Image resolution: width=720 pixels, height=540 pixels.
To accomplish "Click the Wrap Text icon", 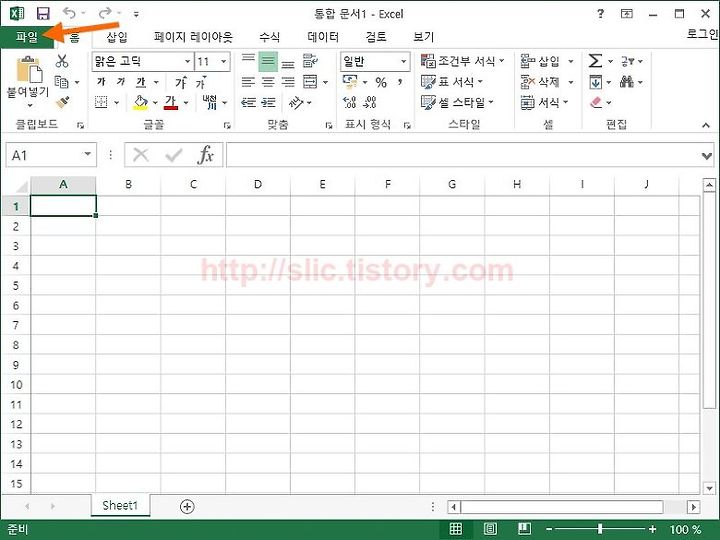I will click(310, 61).
